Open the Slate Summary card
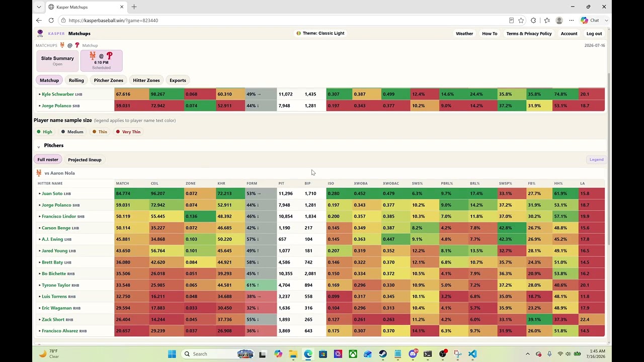The height and width of the screenshot is (362, 644). [x=57, y=61]
